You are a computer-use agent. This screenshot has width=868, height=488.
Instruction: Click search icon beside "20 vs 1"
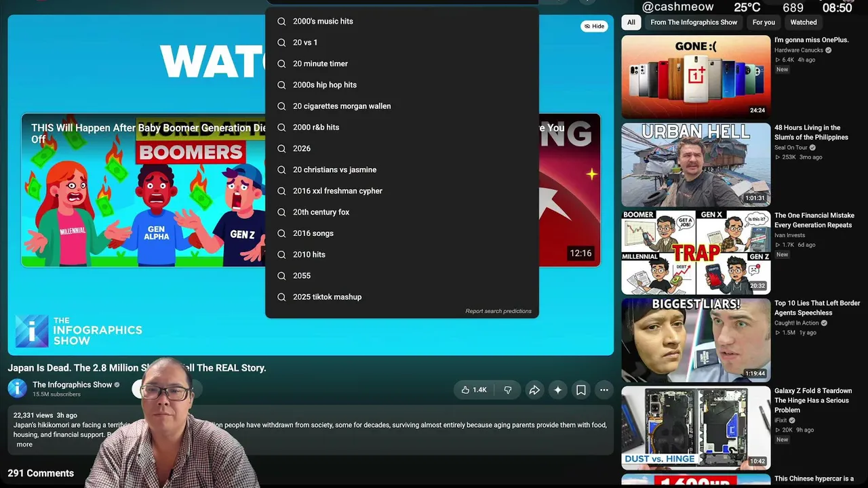(x=281, y=43)
